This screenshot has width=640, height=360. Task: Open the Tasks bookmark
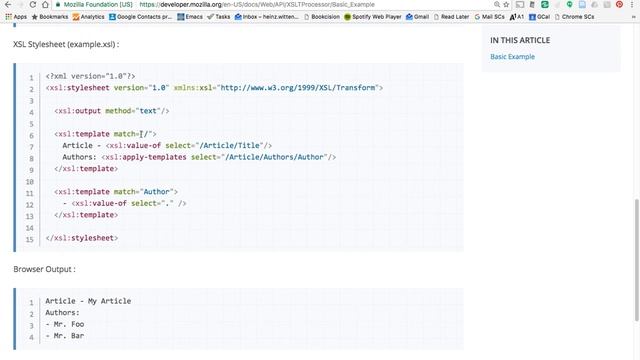coord(219,17)
